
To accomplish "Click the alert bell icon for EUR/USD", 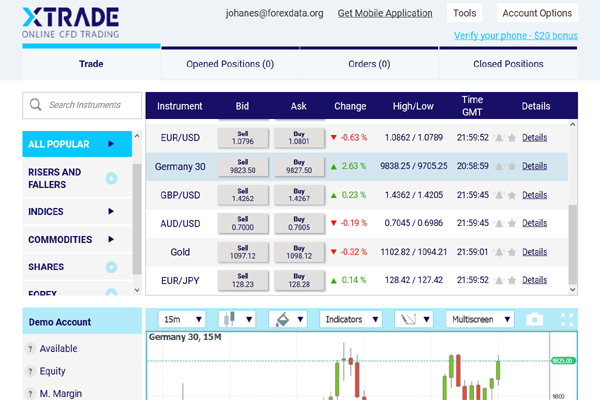I will tap(499, 138).
